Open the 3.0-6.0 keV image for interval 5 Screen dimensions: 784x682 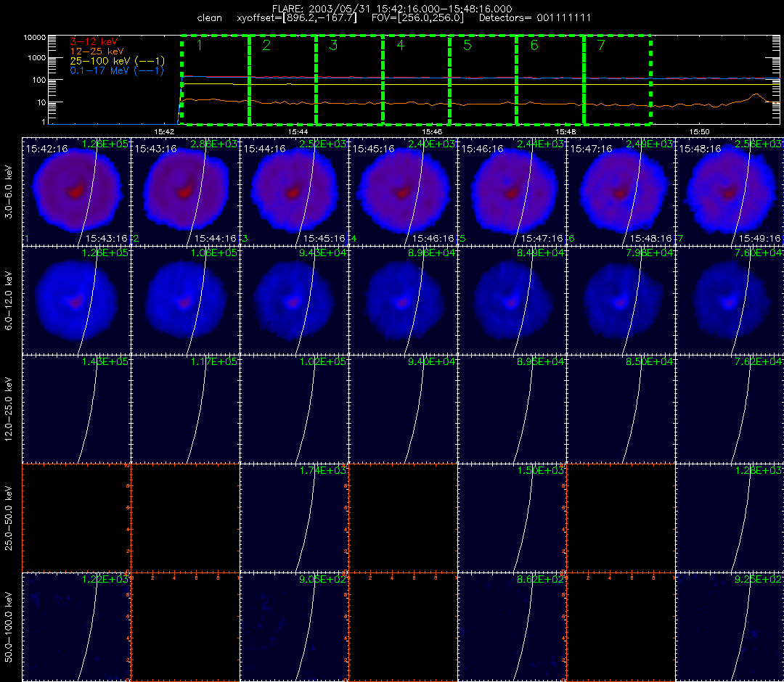tap(513, 192)
